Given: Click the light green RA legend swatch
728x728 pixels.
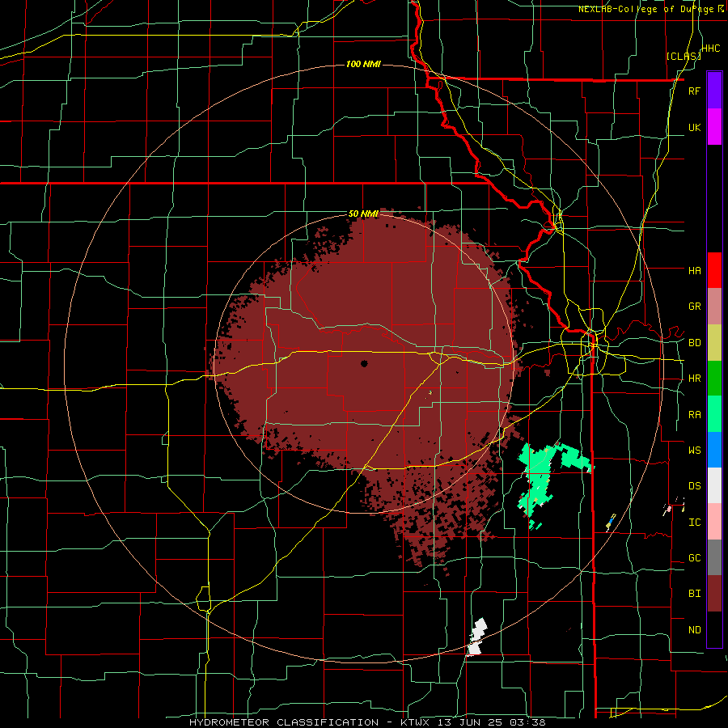Looking at the screenshot, I should pos(714,414).
